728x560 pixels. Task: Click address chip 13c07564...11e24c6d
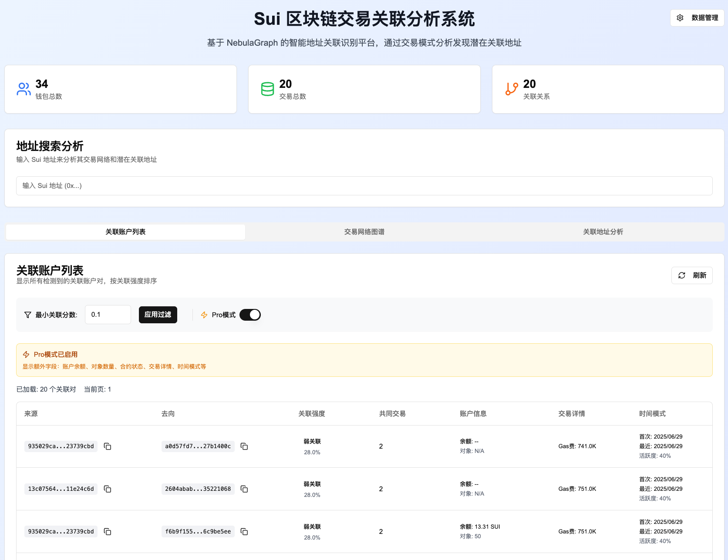[61, 489]
